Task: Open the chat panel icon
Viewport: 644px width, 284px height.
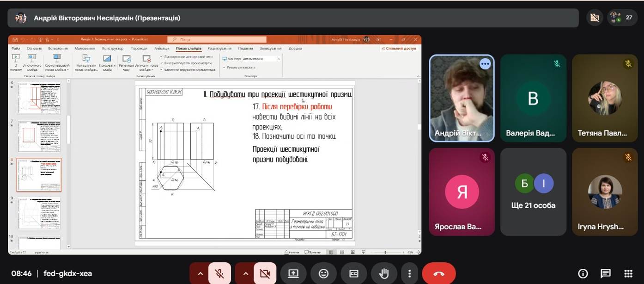Action: point(606,273)
